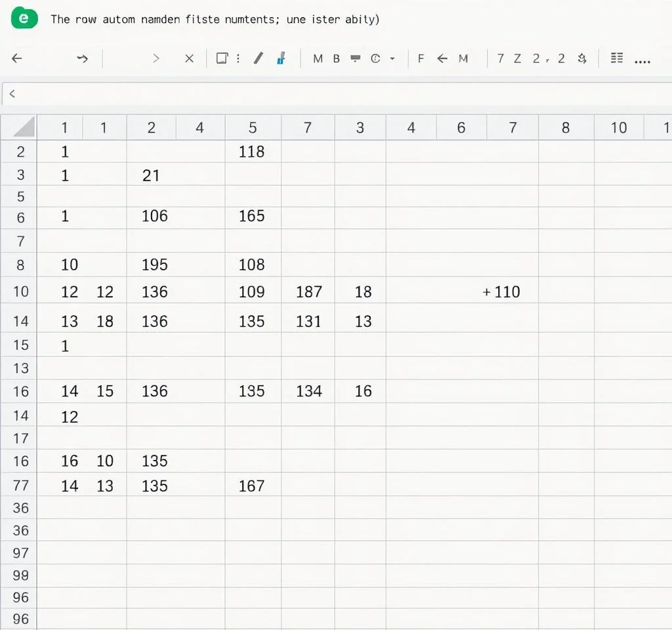Screen dimensions: 672x630
Task: Click the back arrow at toolbar's far left
Action: pyautogui.click(x=17, y=58)
